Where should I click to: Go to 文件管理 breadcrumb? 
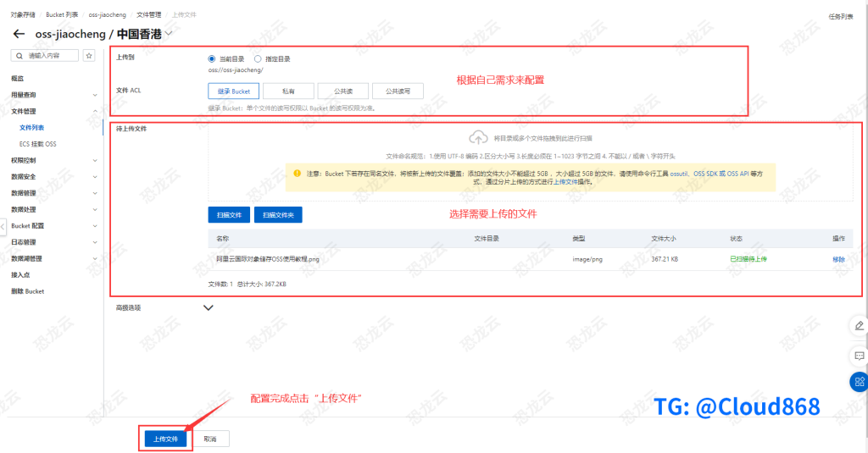[149, 15]
